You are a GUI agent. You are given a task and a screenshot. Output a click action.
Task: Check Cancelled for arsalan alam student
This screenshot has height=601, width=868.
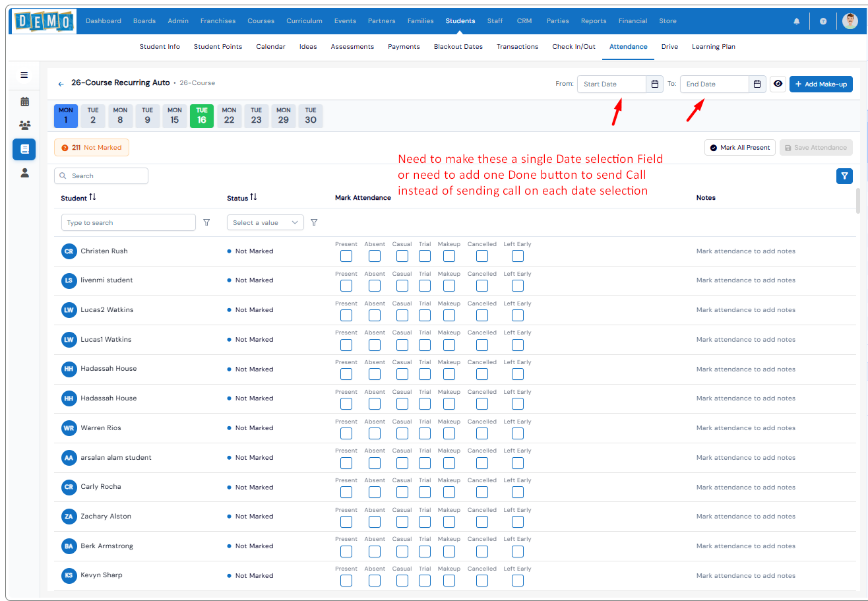coord(482,462)
